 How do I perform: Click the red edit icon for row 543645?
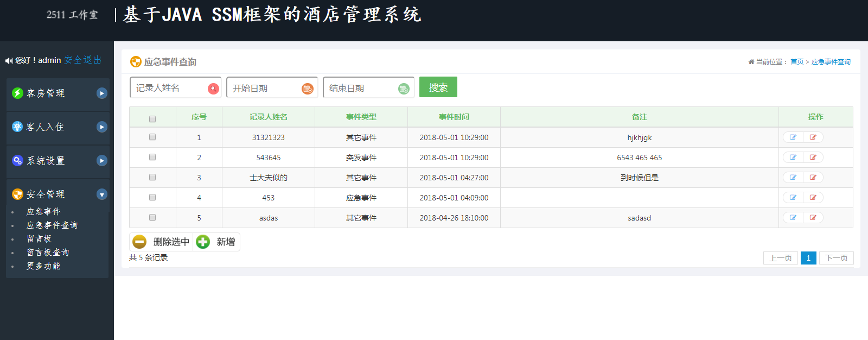[x=813, y=158]
